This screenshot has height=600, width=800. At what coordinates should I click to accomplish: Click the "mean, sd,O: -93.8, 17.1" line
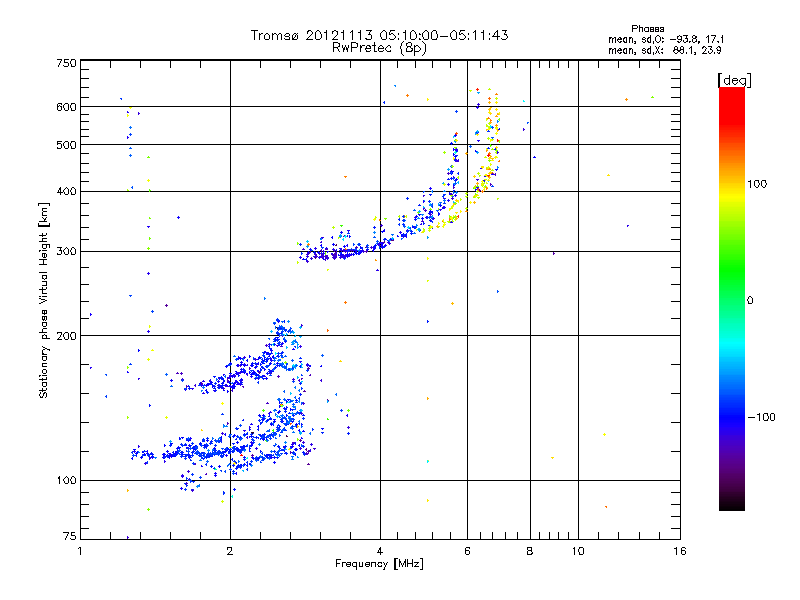point(666,39)
